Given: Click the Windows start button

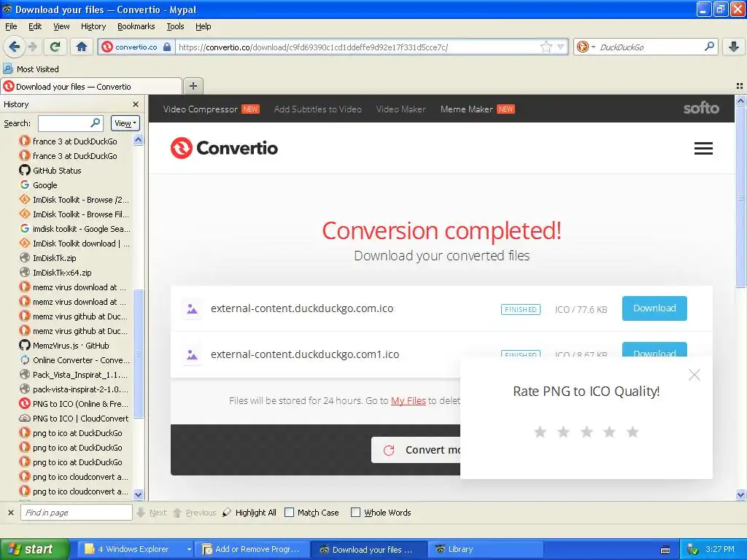Looking at the screenshot, I should point(34,550).
